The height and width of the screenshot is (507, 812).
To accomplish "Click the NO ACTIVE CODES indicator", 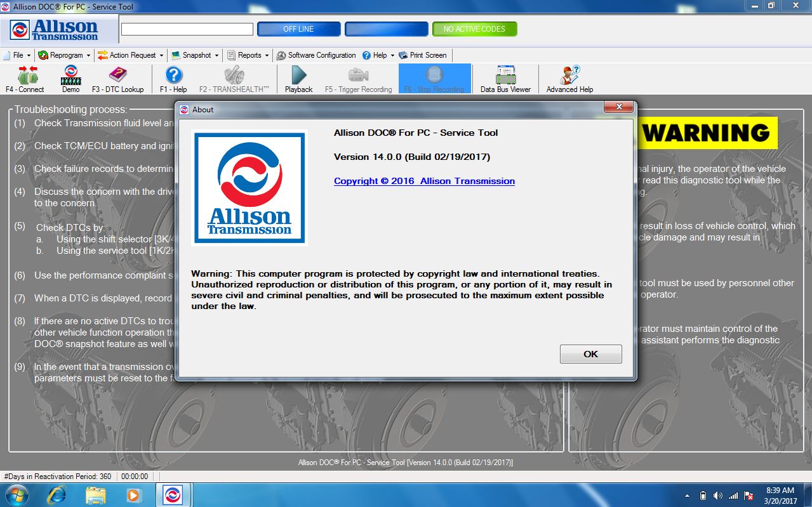I will 474,29.
